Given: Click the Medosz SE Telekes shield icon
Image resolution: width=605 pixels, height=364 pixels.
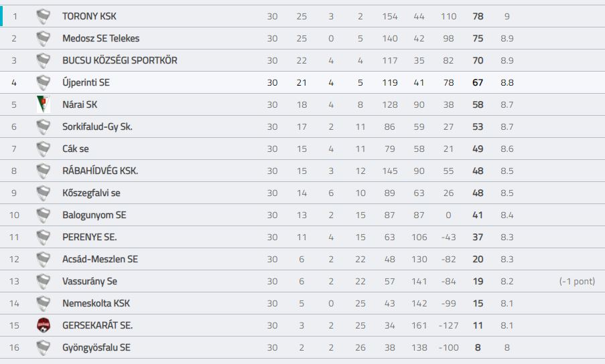Looking at the screenshot, I should 43,39.
